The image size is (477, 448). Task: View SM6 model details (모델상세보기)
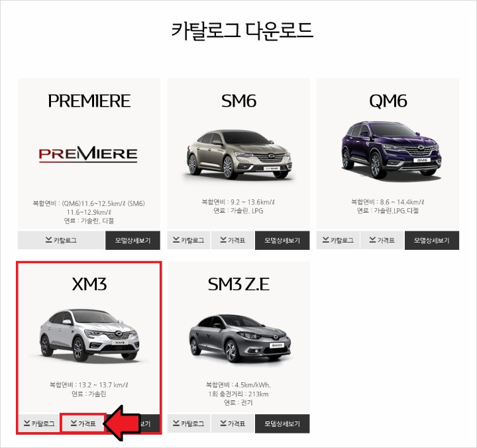[x=282, y=241]
